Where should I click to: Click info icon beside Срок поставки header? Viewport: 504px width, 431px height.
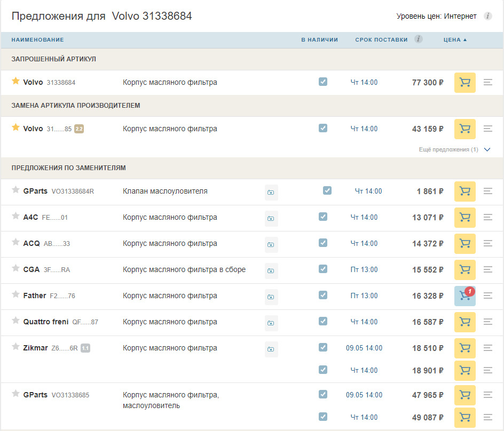[x=418, y=39]
